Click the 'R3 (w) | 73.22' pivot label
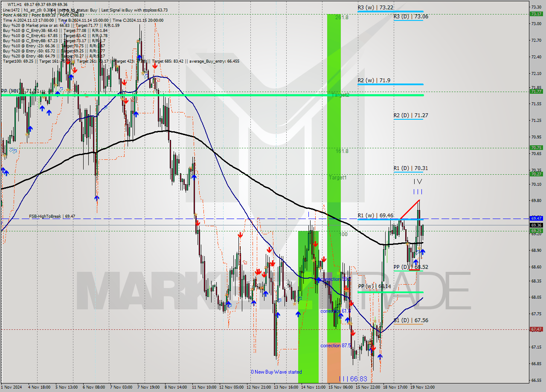546x392 pixels. 375,8
